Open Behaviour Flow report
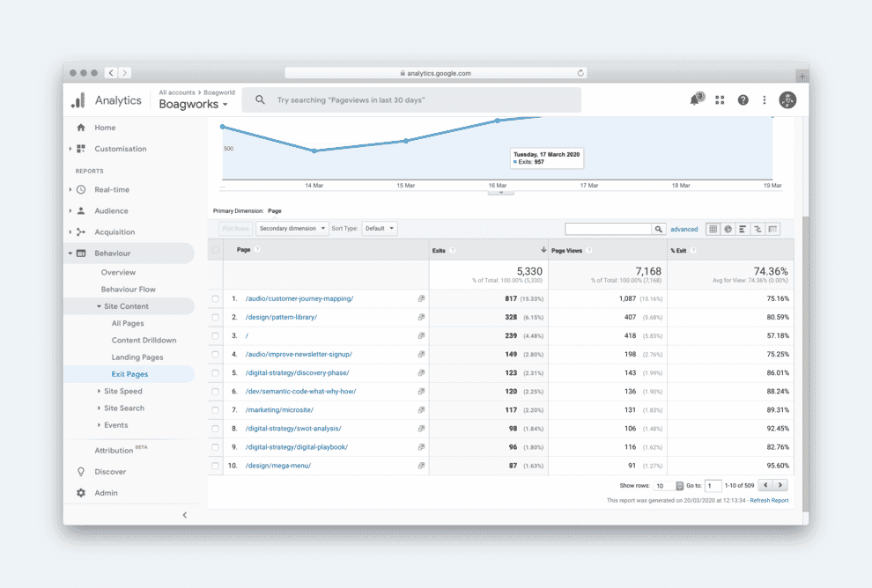872x588 pixels. (128, 289)
